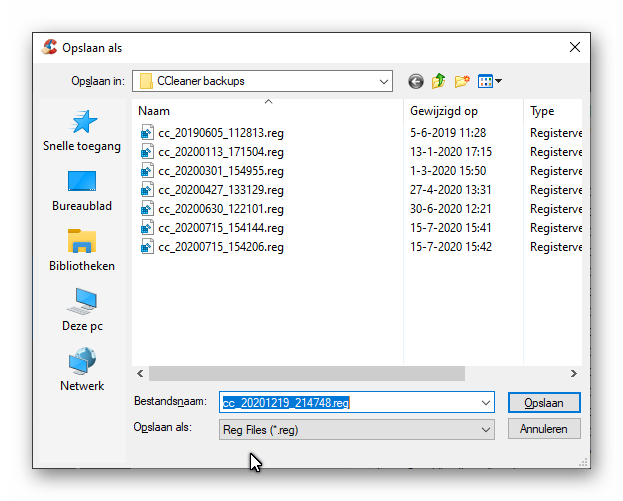Expand the Bestandsnaam dropdown arrow

[x=486, y=403]
